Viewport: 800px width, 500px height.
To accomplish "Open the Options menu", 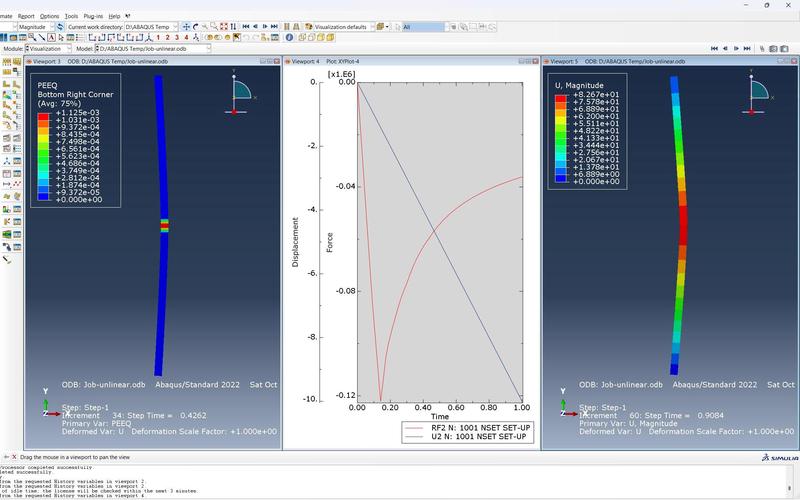I will [x=49, y=16].
